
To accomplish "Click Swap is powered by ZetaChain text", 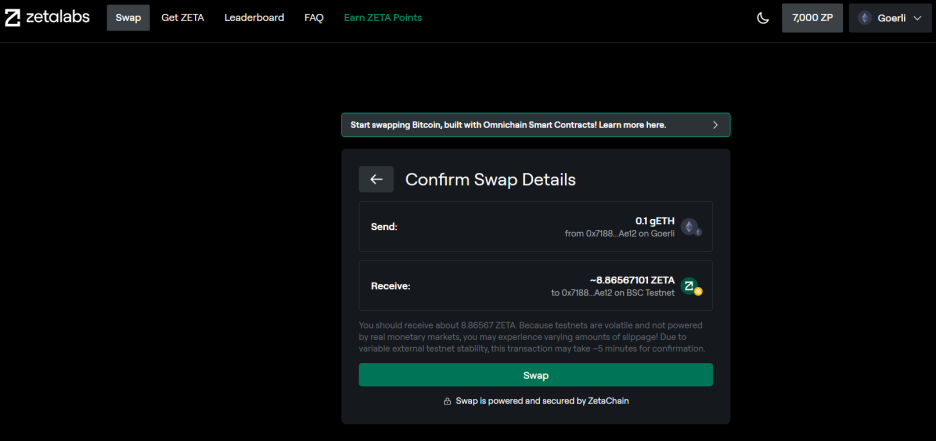I will [542, 402].
